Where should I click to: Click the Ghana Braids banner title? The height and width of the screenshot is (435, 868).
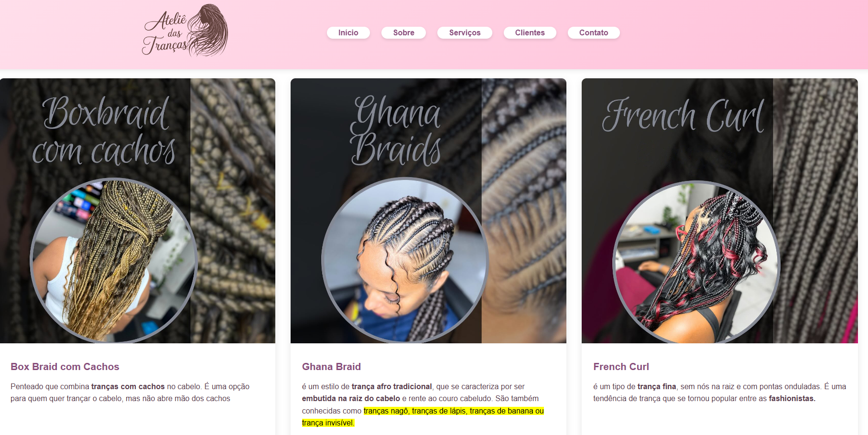[396, 130]
